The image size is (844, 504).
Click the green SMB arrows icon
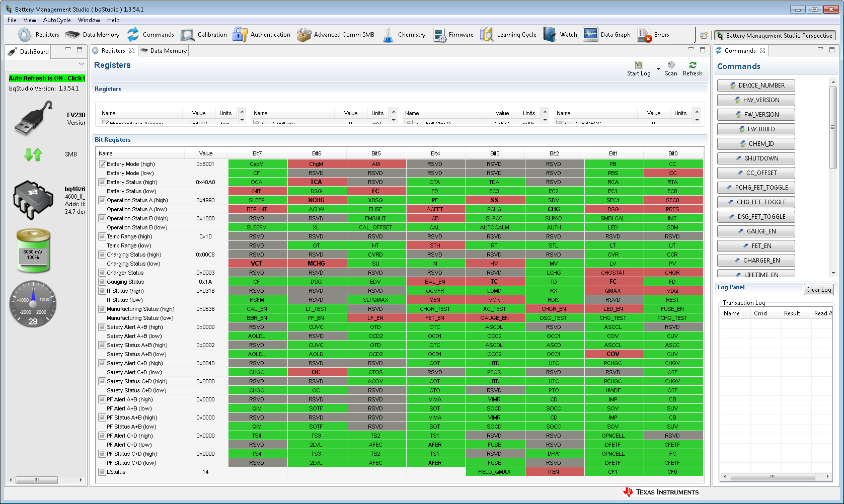[x=33, y=154]
